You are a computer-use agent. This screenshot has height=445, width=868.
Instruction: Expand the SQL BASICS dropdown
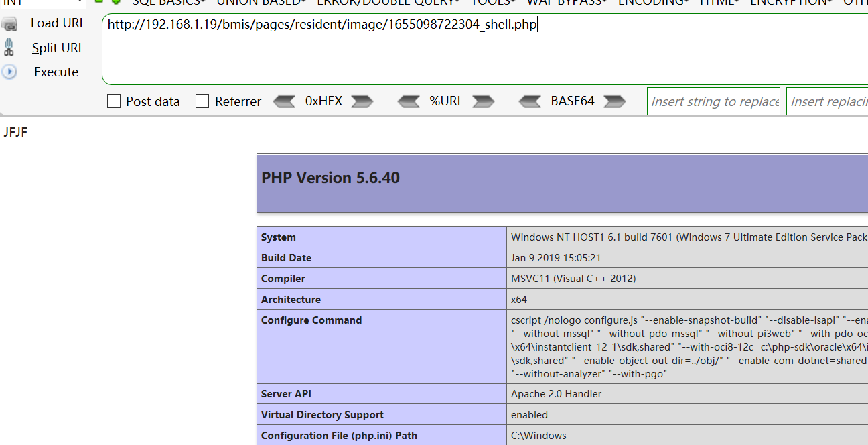click(166, 3)
